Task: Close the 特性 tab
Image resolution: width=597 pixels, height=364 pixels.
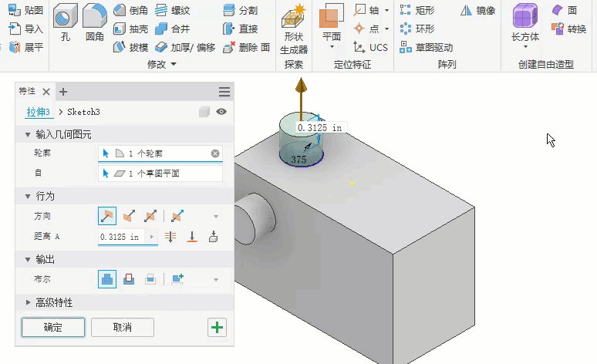Action: pyautogui.click(x=46, y=92)
